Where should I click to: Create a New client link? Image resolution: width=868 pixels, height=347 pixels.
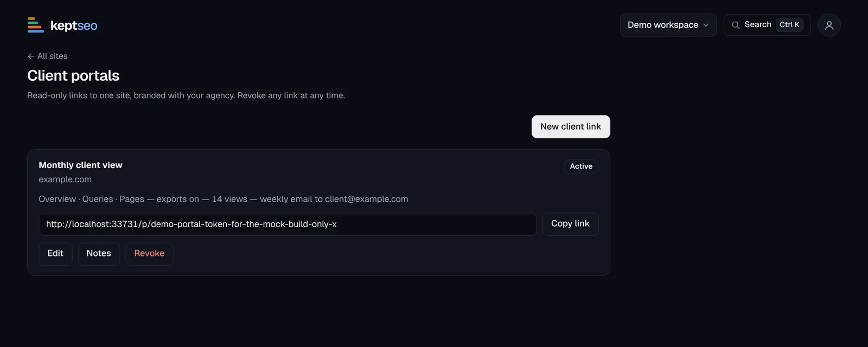571,127
